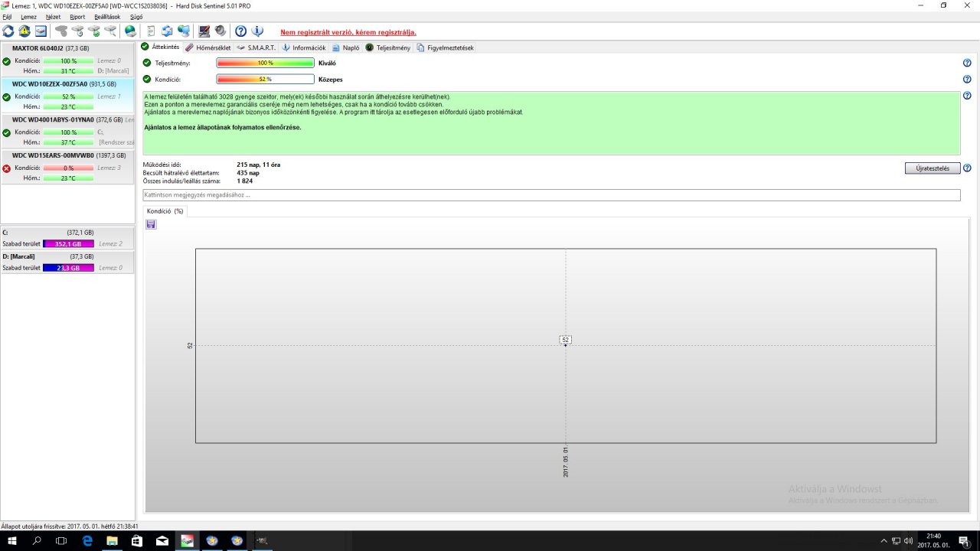Screen dimensions: 980x551
Task: Click the 100% Teljesítmény performance bar
Action: pyautogui.click(x=265, y=63)
